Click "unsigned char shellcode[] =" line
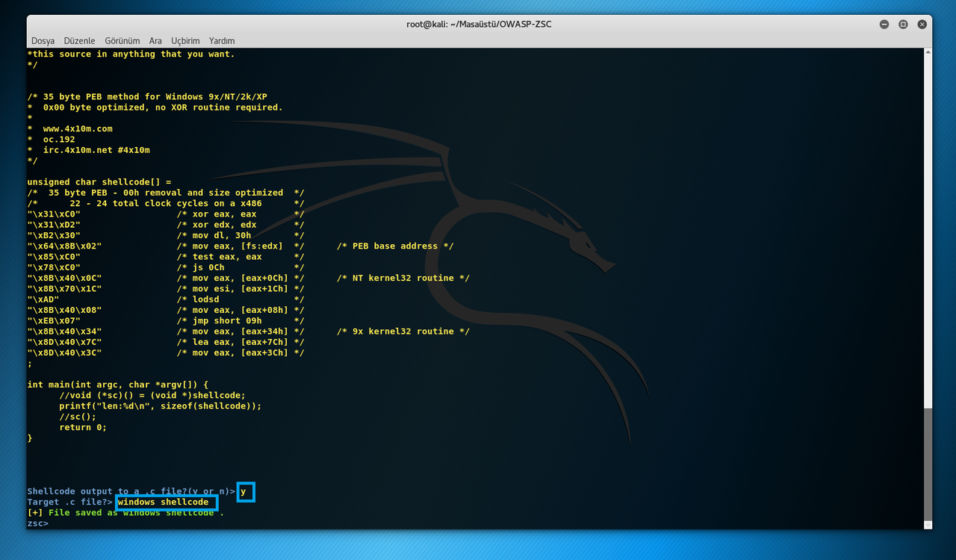 click(x=99, y=181)
